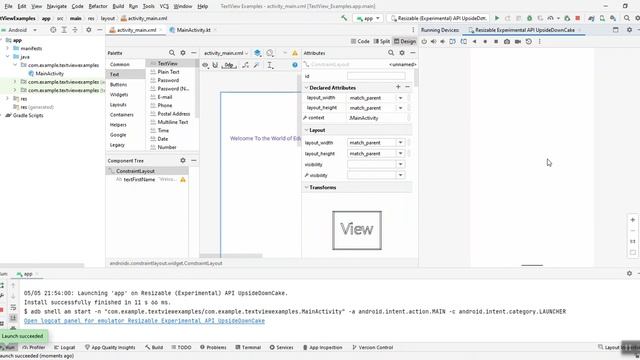Search attributes in the Attributes panel
640x360 pixels.
pos(391,53)
